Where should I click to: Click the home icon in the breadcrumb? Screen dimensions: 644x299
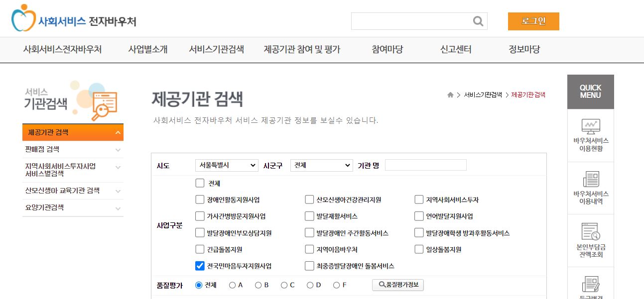point(450,94)
